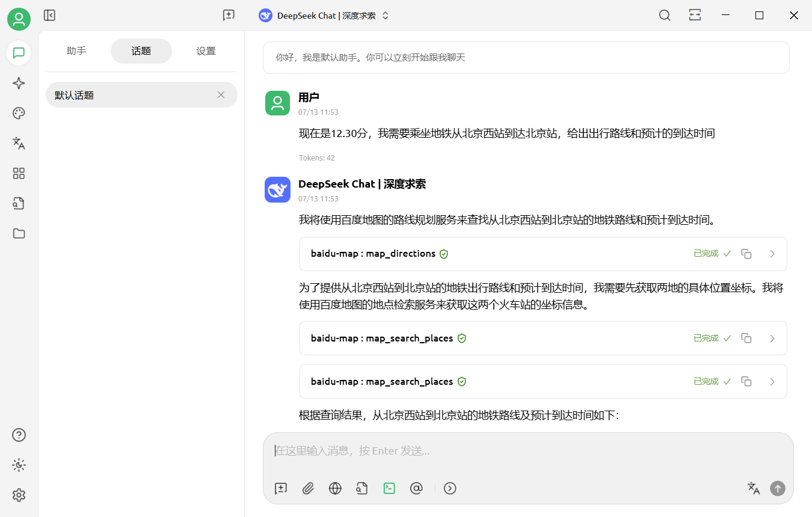This screenshot has height=517, width=812.
Task: Open the agents sparkle icon
Action: coord(19,83)
